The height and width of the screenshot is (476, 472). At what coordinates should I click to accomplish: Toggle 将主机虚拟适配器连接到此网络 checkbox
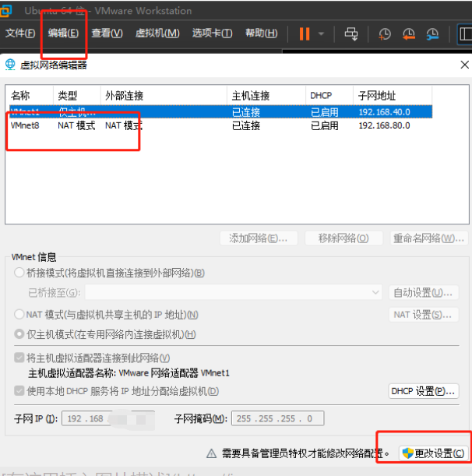[19, 358]
